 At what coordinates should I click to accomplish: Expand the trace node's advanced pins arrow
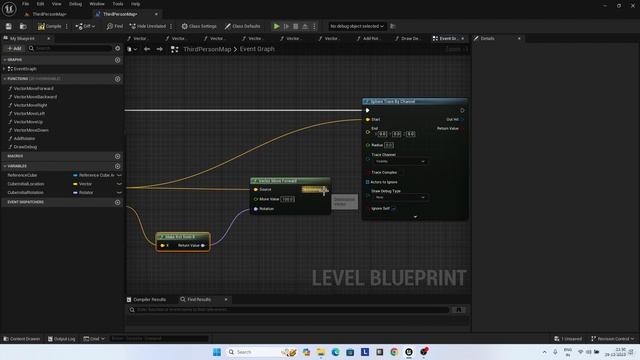click(415, 217)
